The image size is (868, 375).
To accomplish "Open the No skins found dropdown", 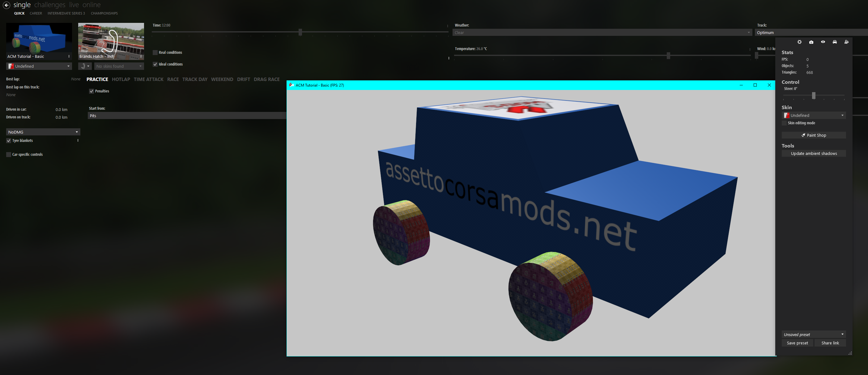I will pos(119,66).
